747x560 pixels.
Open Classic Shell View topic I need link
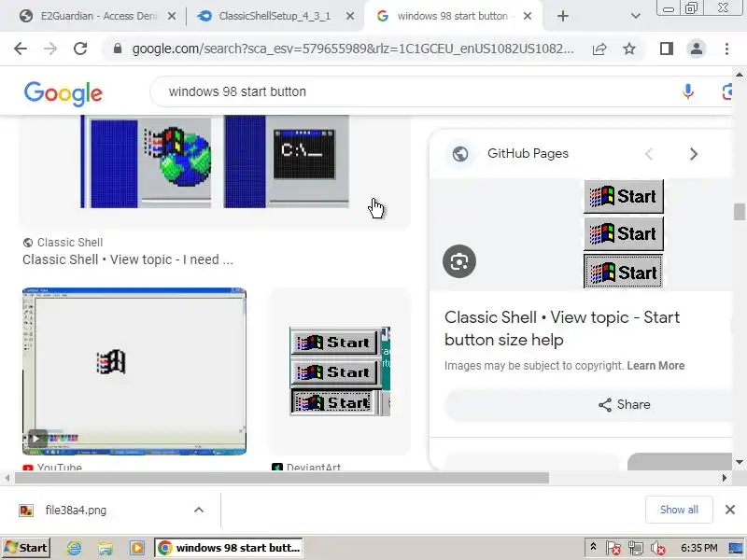[x=128, y=259]
